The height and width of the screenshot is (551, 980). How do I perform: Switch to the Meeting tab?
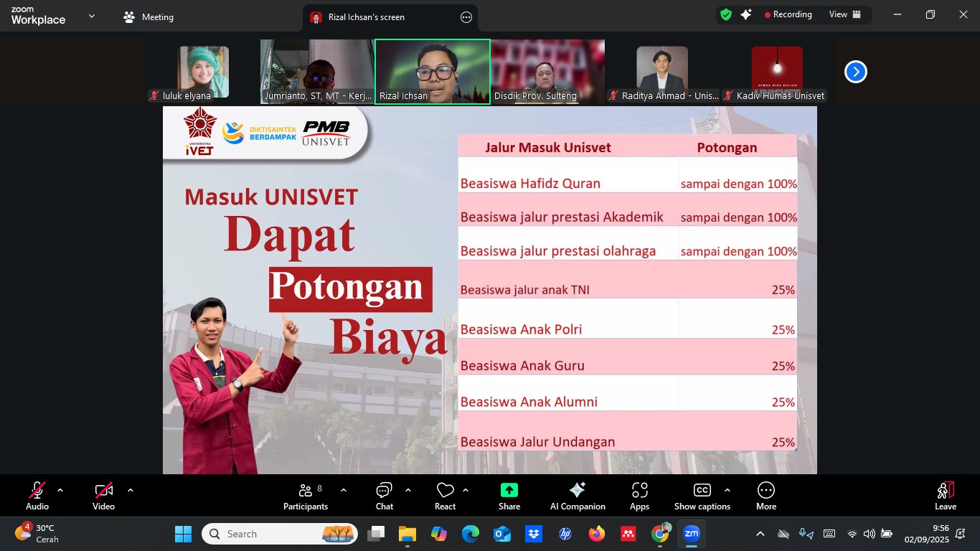(149, 17)
